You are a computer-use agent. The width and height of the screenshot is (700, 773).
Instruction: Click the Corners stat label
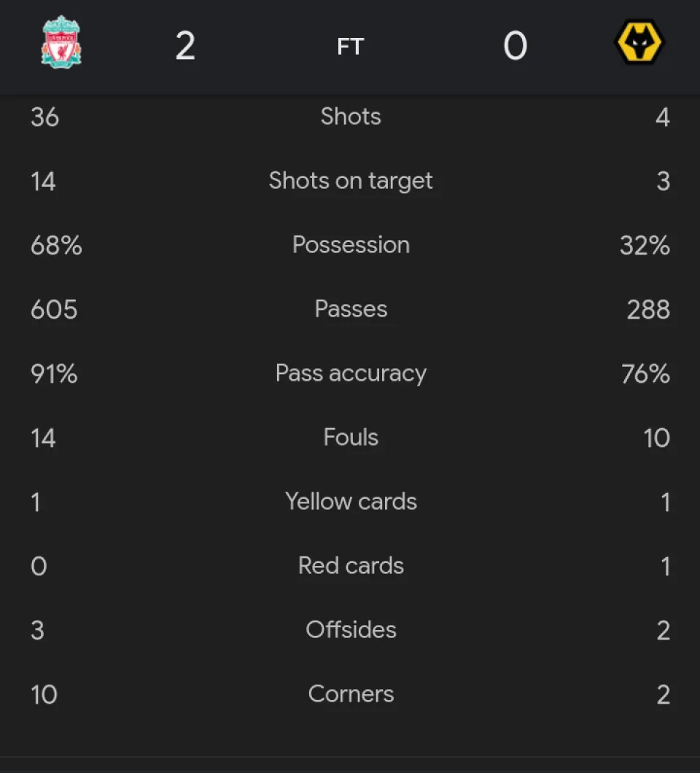tap(351, 694)
